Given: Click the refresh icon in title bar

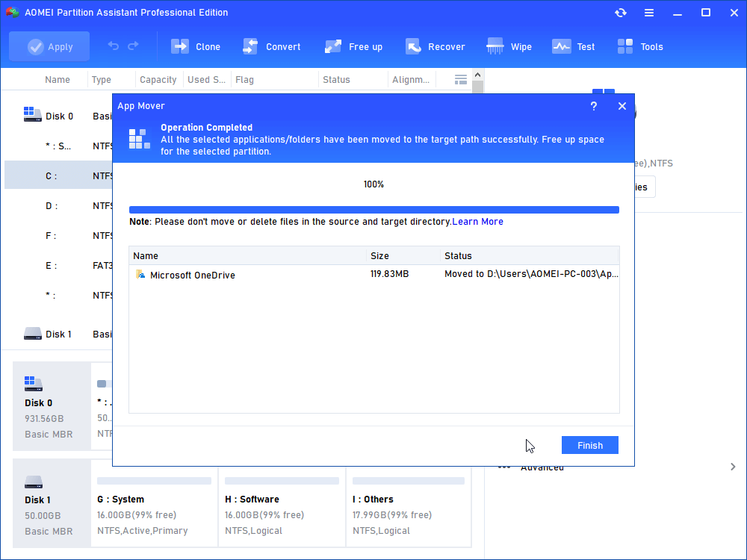Looking at the screenshot, I should (x=621, y=13).
